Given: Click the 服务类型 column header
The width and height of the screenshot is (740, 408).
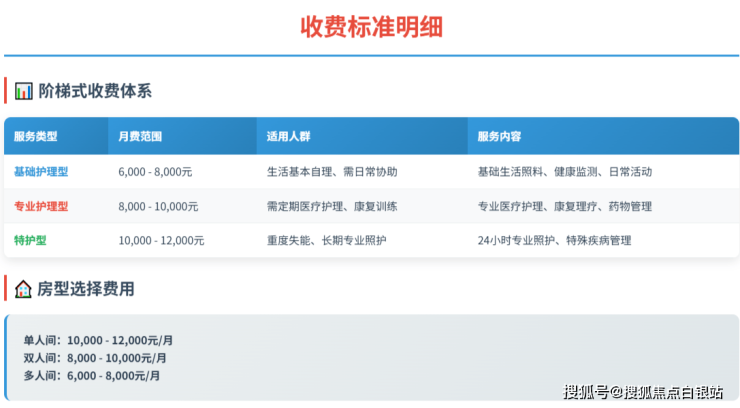Looking at the screenshot, I should pyautogui.click(x=36, y=136).
